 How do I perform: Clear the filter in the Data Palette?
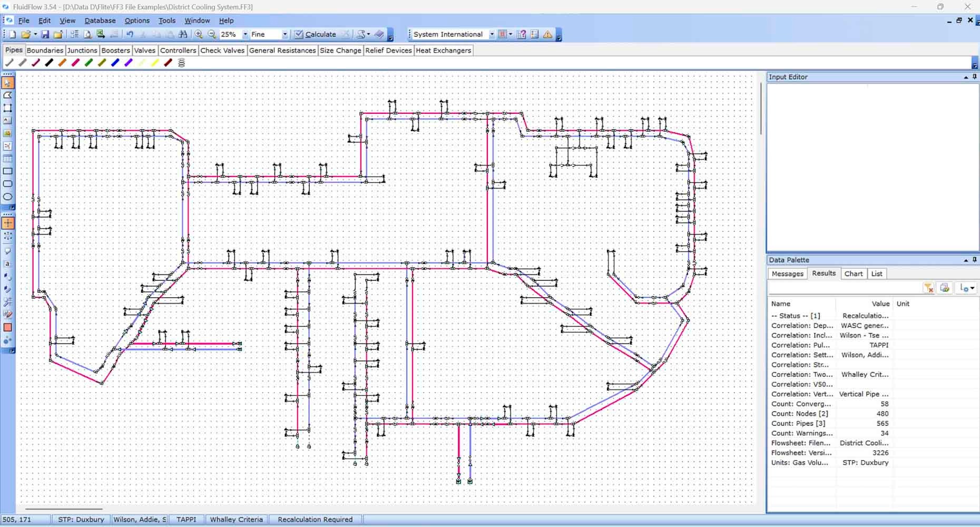click(x=928, y=288)
